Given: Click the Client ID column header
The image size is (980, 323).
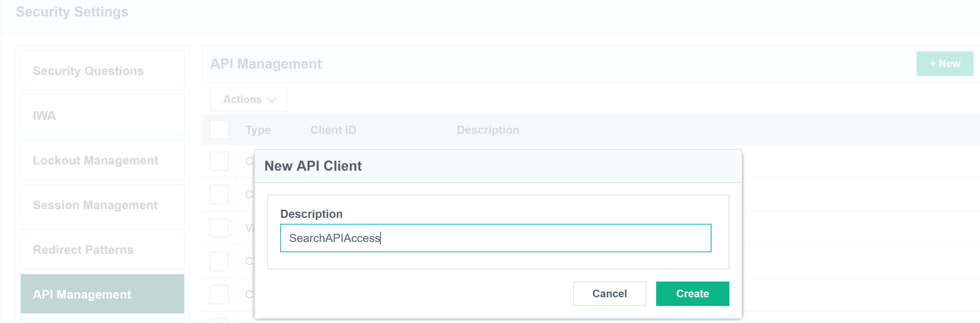Looking at the screenshot, I should [333, 130].
